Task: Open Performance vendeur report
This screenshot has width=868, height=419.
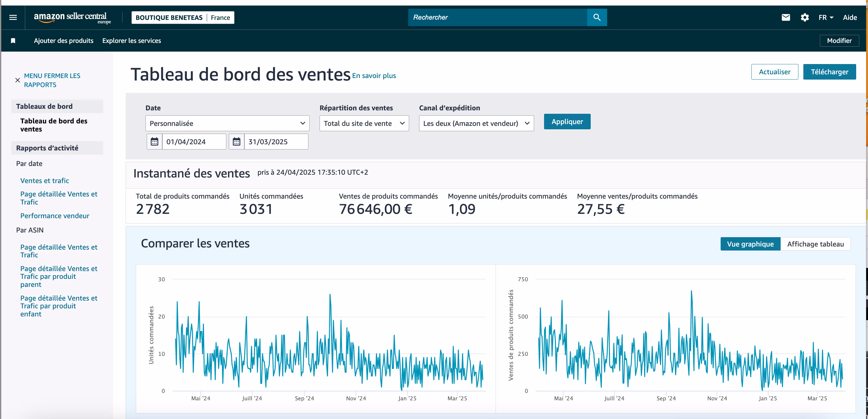Action: pyautogui.click(x=55, y=216)
